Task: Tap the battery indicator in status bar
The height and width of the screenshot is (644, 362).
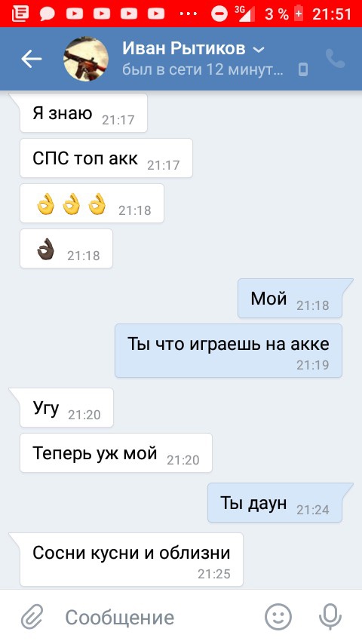Action: pos(299,14)
